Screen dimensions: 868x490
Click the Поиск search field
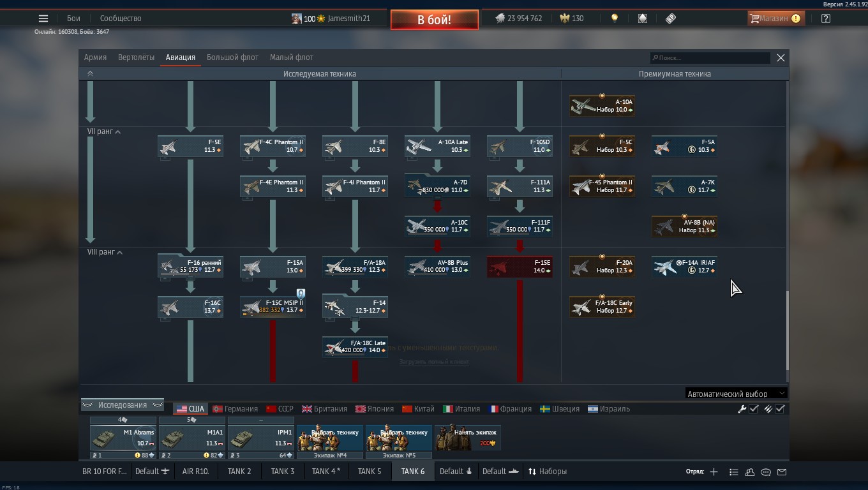point(710,58)
